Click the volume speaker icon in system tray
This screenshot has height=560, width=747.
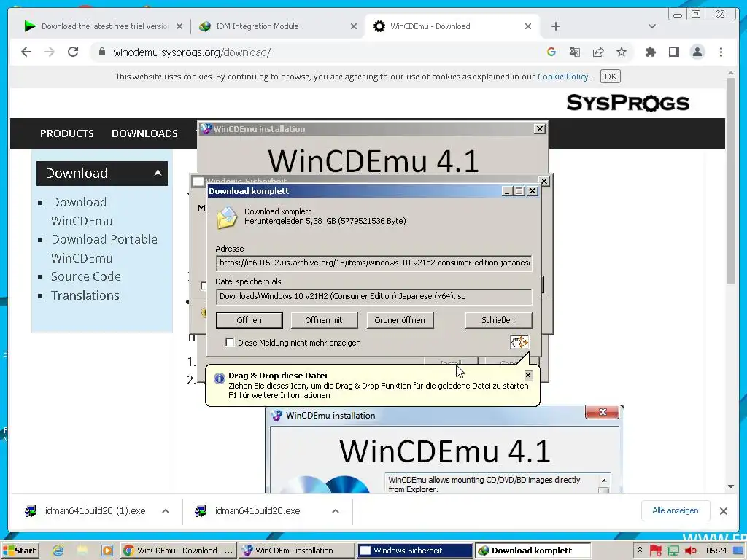coord(691,551)
